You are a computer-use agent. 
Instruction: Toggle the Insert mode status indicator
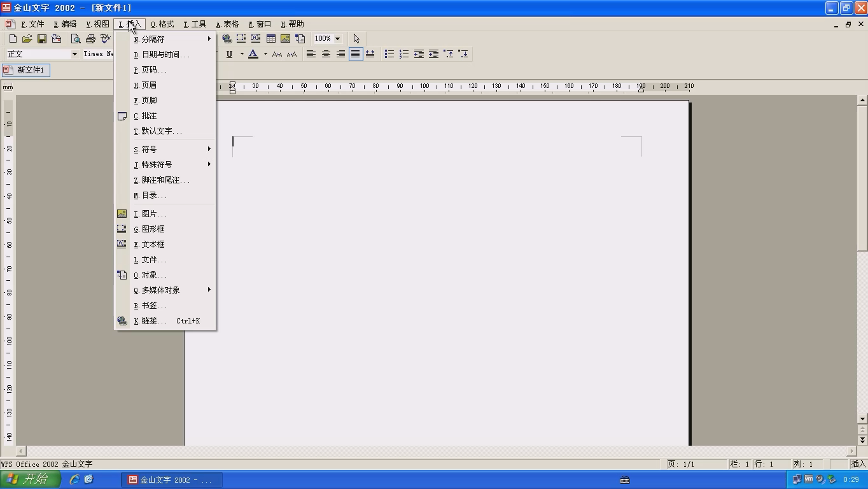pyautogui.click(x=858, y=464)
